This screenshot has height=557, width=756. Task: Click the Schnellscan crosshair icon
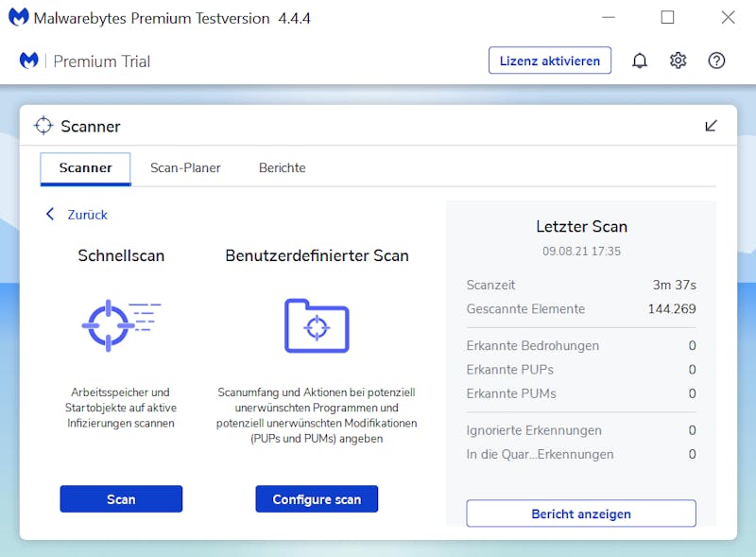click(121, 325)
